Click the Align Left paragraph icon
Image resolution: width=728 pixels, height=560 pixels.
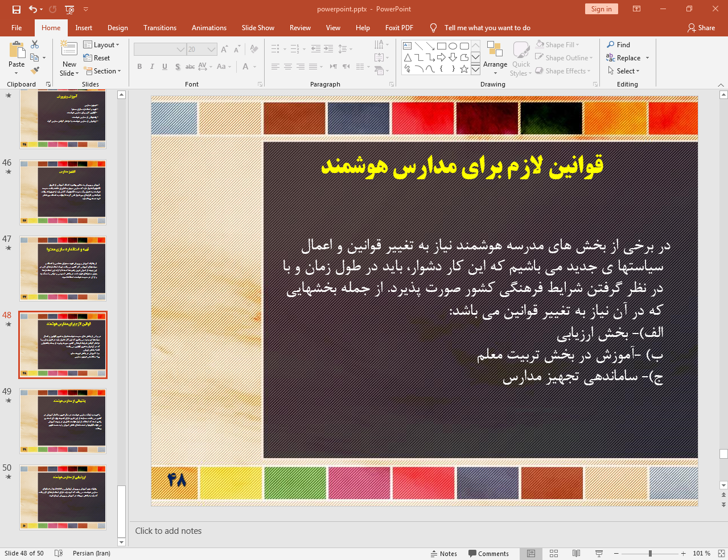(275, 67)
